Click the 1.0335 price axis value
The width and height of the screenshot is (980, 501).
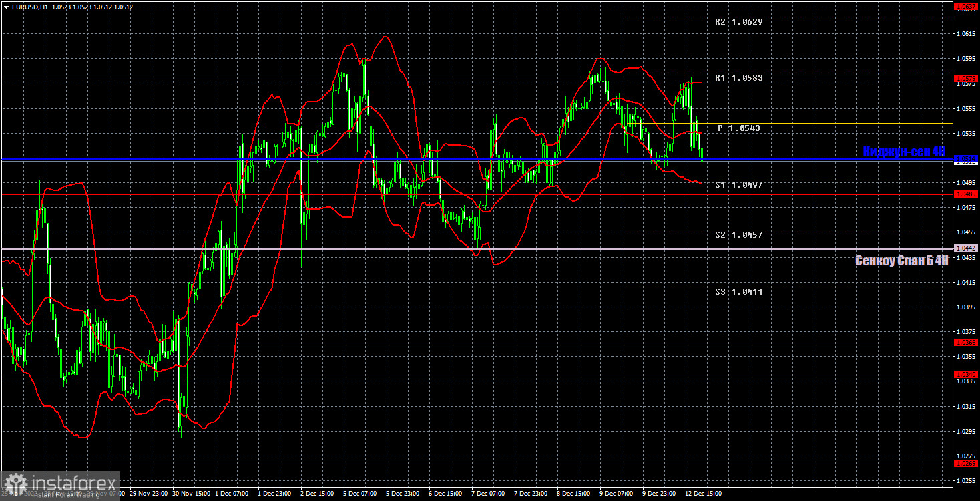click(966, 381)
